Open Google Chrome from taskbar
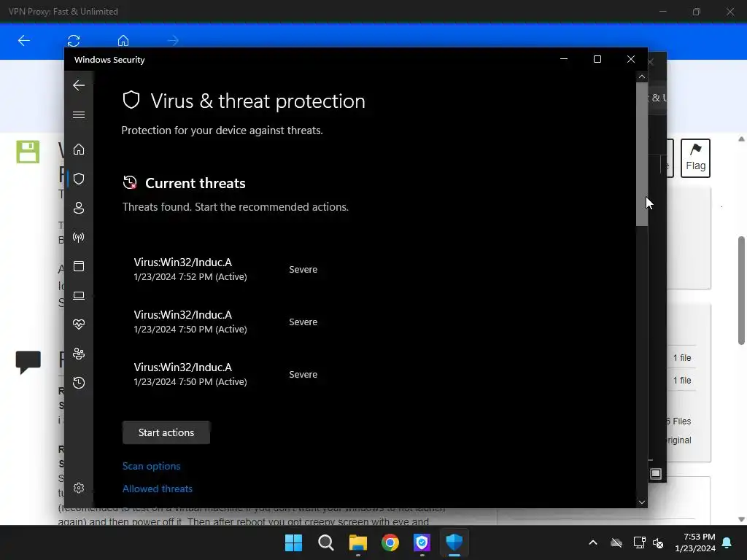The image size is (747, 560). pyautogui.click(x=390, y=542)
